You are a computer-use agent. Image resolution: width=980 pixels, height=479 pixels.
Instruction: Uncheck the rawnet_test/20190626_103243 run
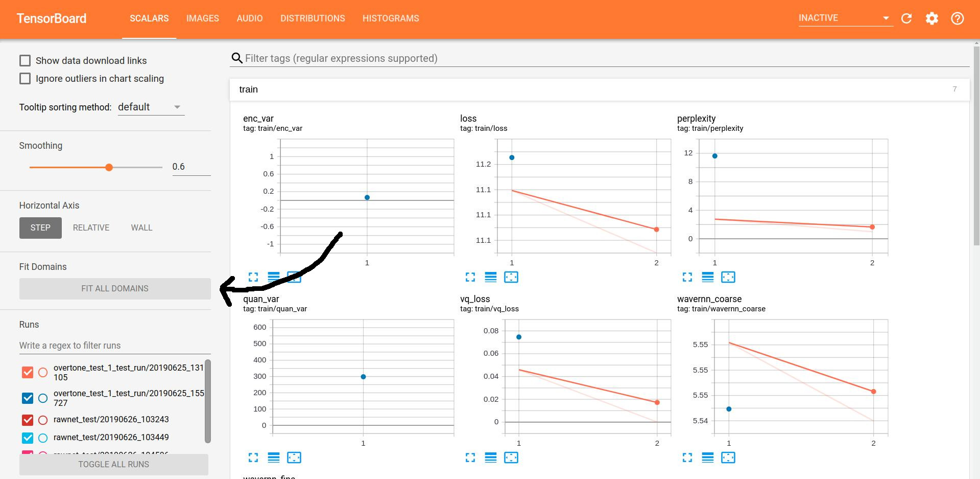(28, 419)
